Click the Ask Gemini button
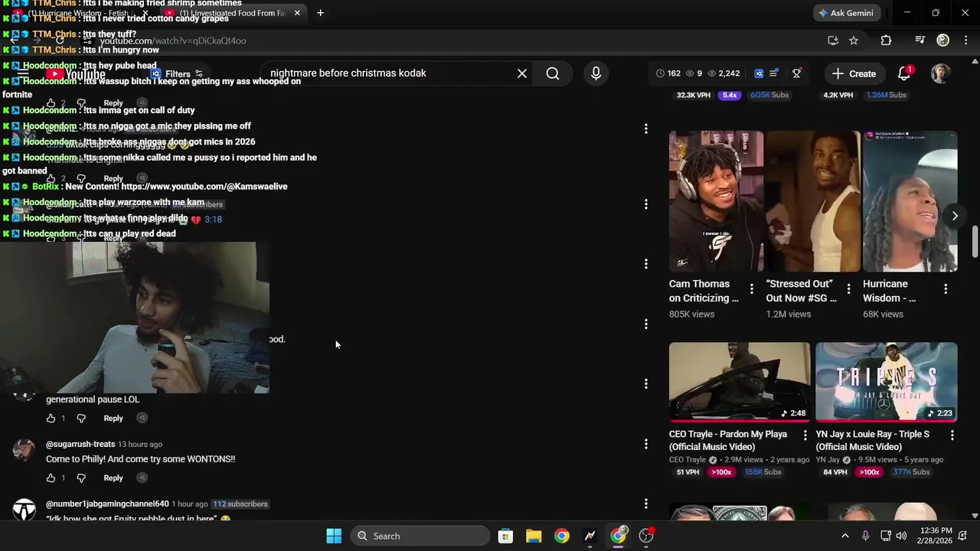The width and height of the screenshot is (980, 551). [848, 13]
